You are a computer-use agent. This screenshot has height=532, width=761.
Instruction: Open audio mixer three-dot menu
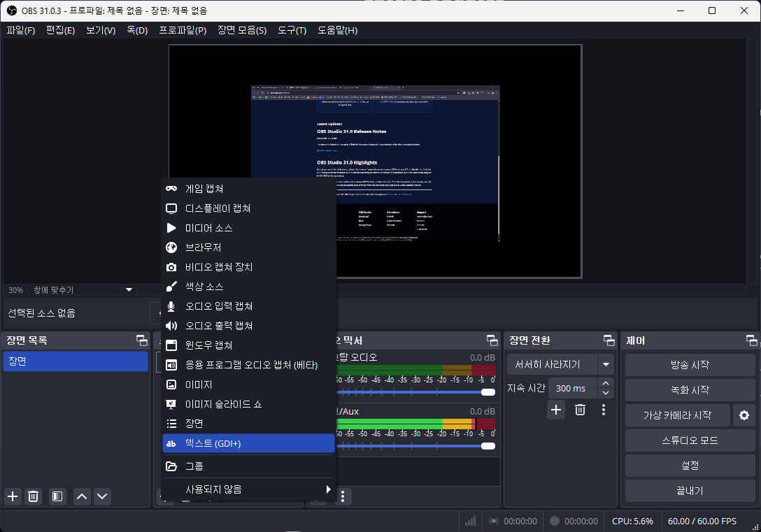343,496
